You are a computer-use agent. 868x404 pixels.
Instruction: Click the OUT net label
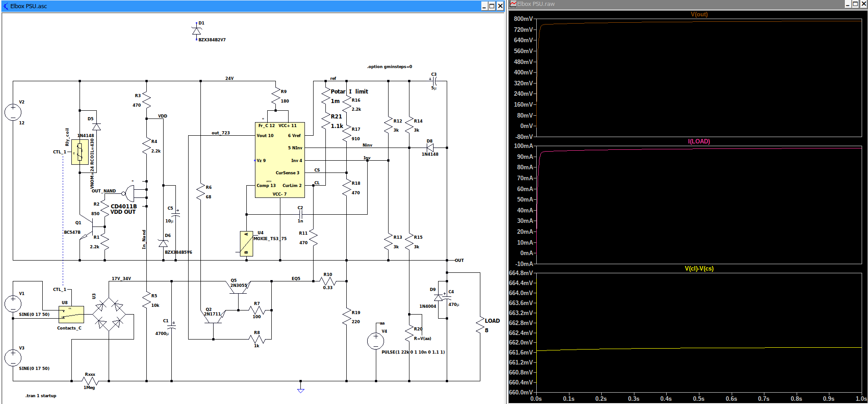click(x=459, y=261)
